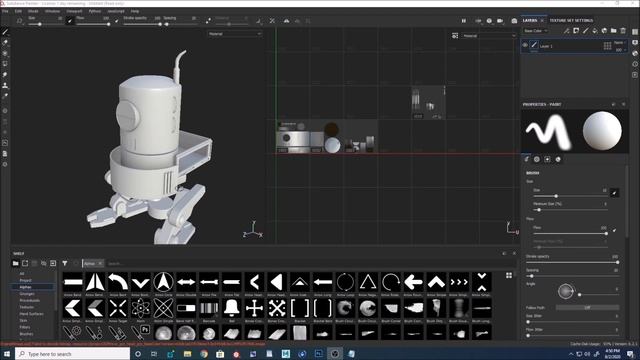Click the Shelf folder icon
This screenshot has width=640, height=360.
[16, 263]
